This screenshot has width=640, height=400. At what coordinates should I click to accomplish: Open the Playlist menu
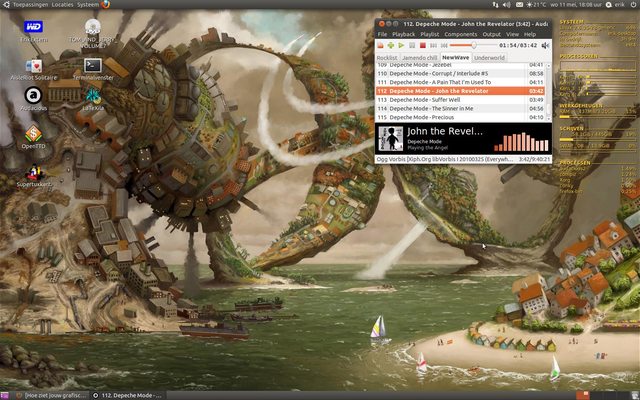point(429,34)
